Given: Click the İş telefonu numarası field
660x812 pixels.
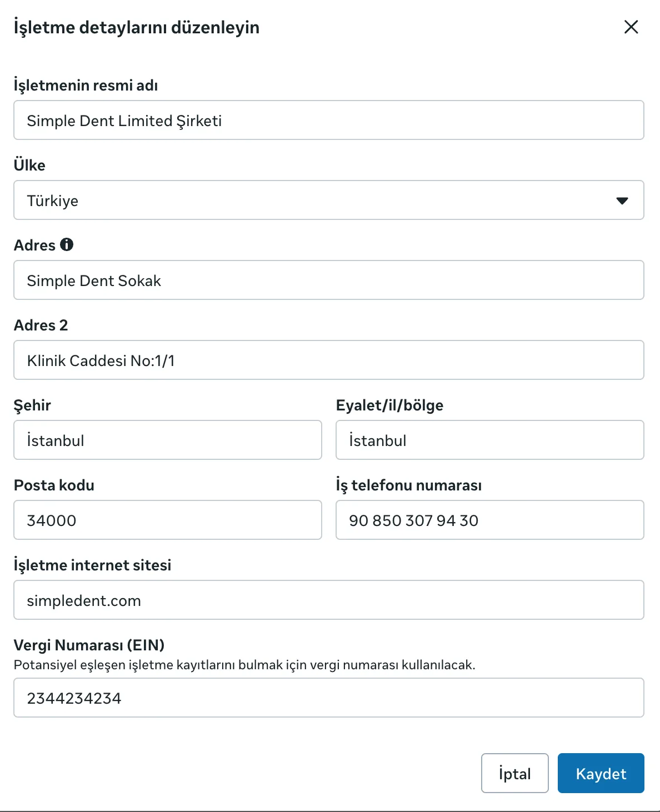Looking at the screenshot, I should tap(490, 520).
